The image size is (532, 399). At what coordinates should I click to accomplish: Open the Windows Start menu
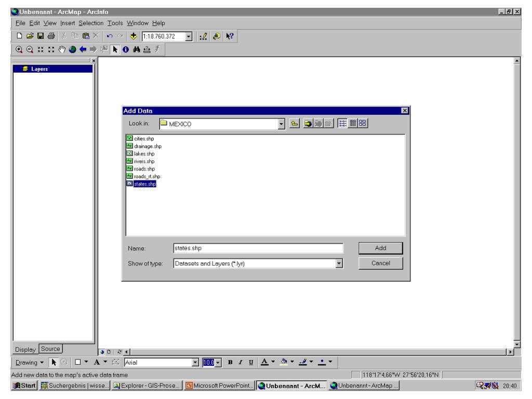tap(24, 385)
